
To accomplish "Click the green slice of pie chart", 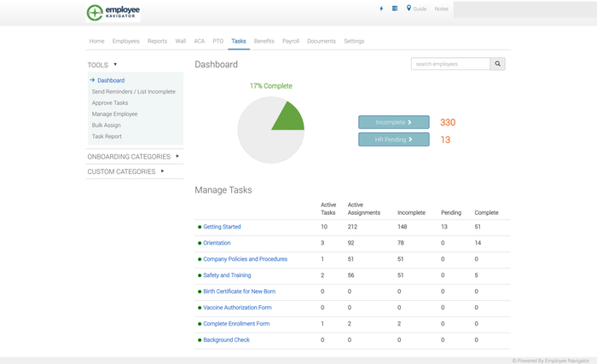I will pos(292,118).
